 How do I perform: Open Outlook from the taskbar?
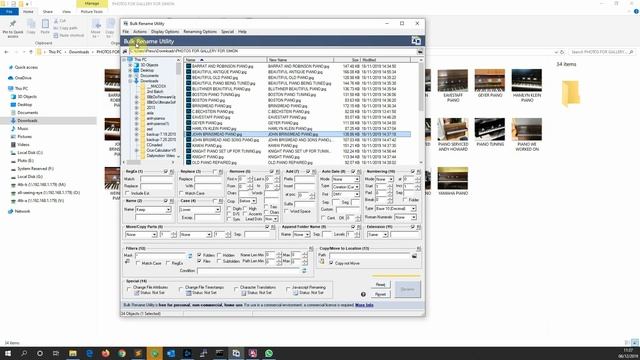pos(171,353)
